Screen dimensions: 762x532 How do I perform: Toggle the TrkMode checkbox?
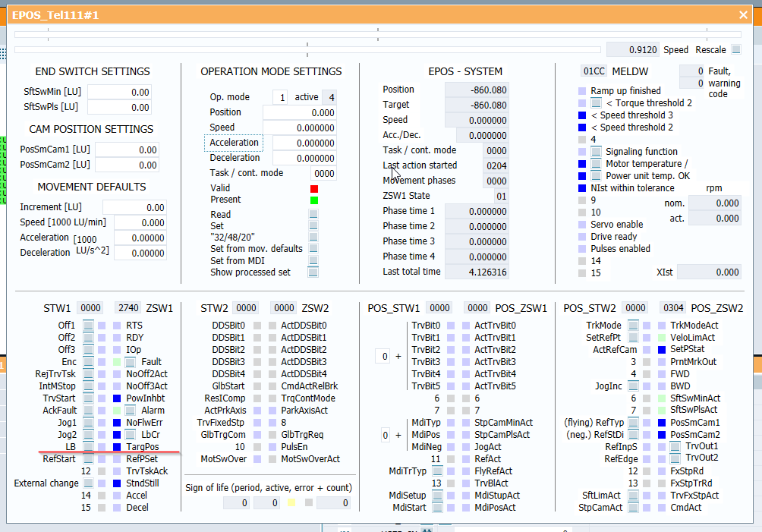(x=633, y=325)
